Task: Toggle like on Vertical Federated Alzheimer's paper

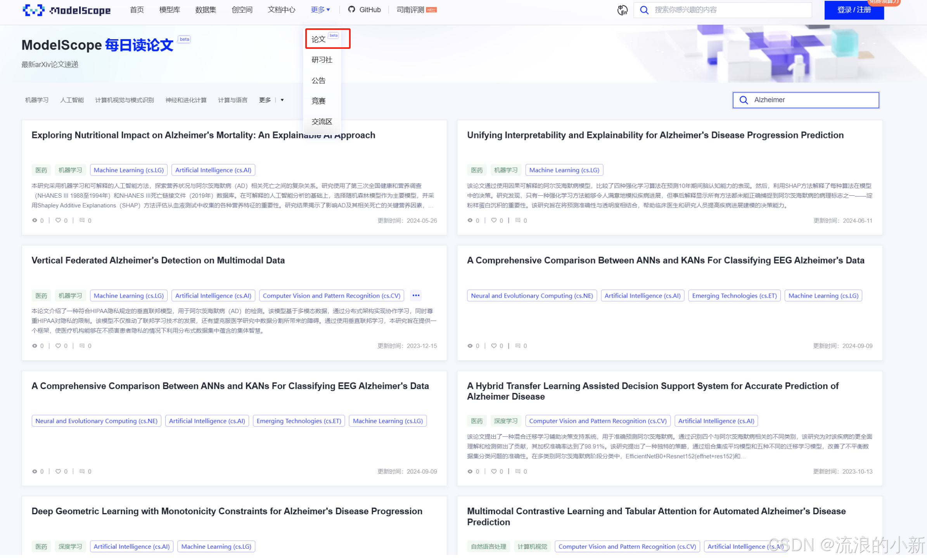Action: click(x=58, y=346)
